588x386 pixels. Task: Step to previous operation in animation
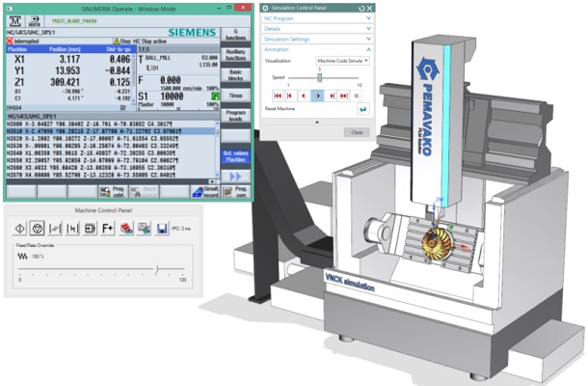tap(289, 96)
